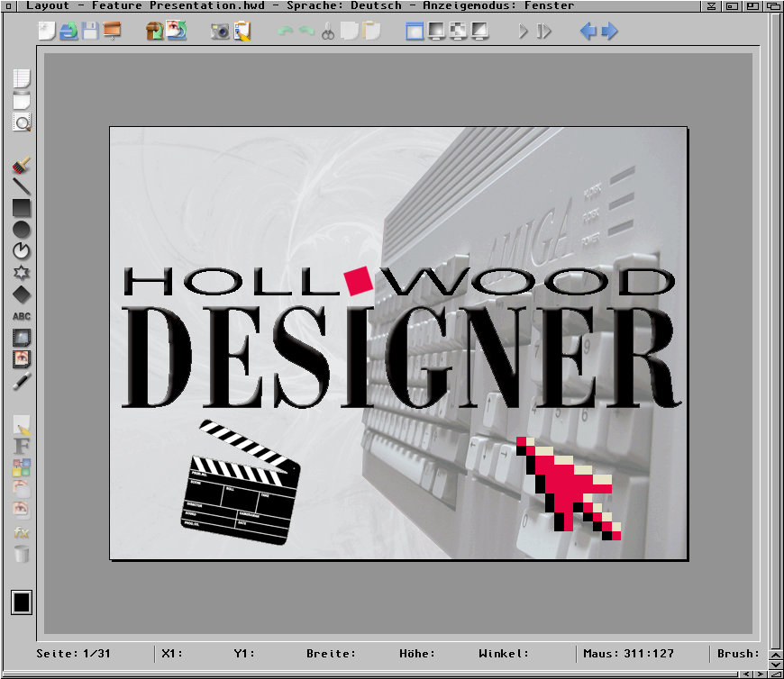Image resolution: width=784 pixels, height=679 pixels.
Task: Click the fx effects icon
Action: coord(22,532)
